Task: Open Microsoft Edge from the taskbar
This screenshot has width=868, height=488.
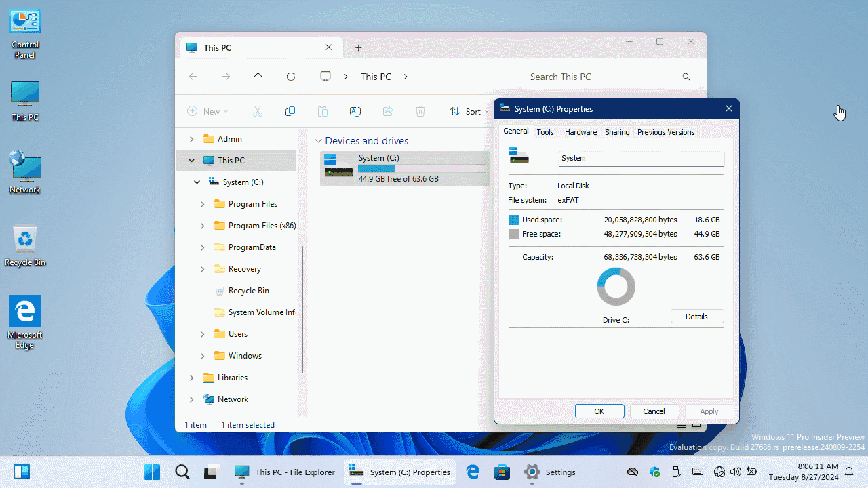Action: coord(473,472)
